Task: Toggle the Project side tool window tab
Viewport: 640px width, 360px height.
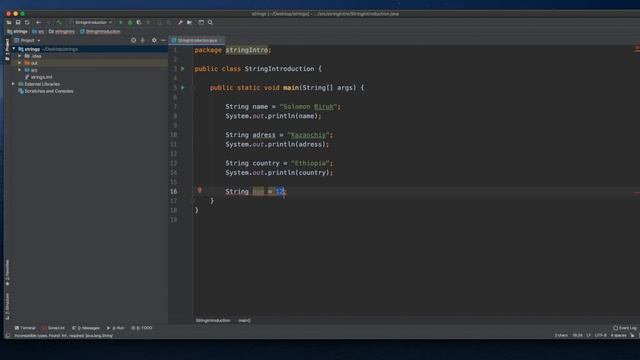Action: coord(7,50)
